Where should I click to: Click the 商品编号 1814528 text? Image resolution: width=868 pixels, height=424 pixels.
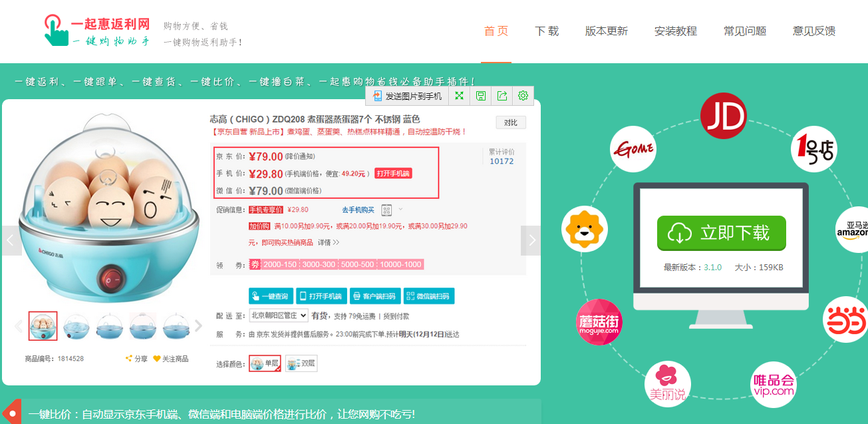(55, 359)
